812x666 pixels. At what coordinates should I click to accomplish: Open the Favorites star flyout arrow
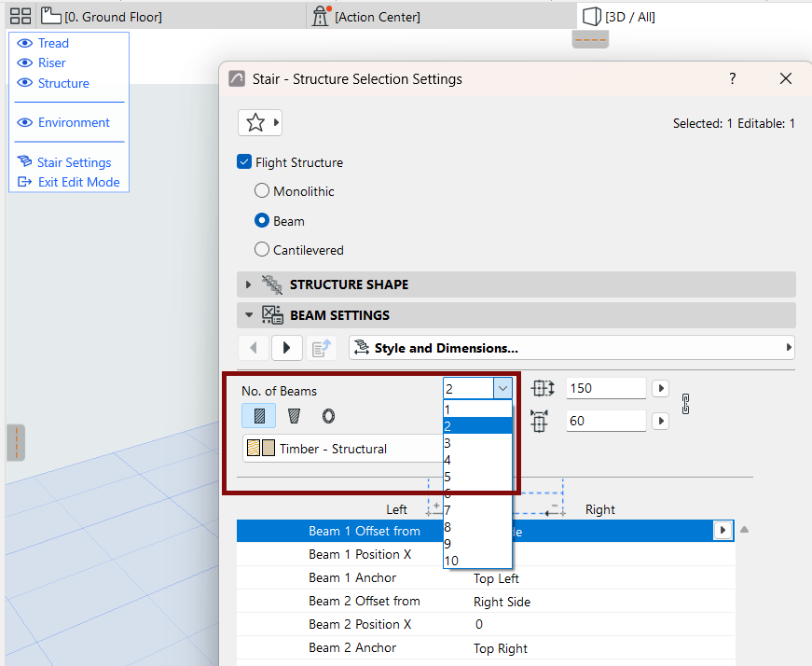tap(276, 123)
